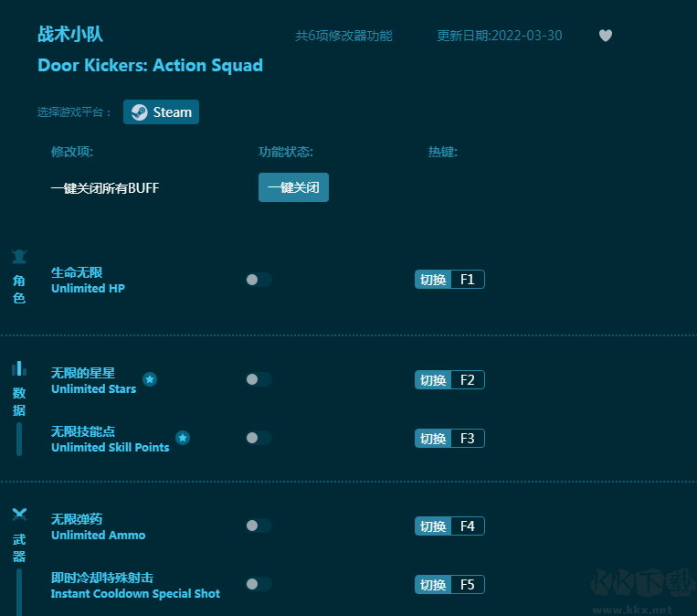
Task: Click 切换 button for F3 hotkey
Action: tap(433, 438)
